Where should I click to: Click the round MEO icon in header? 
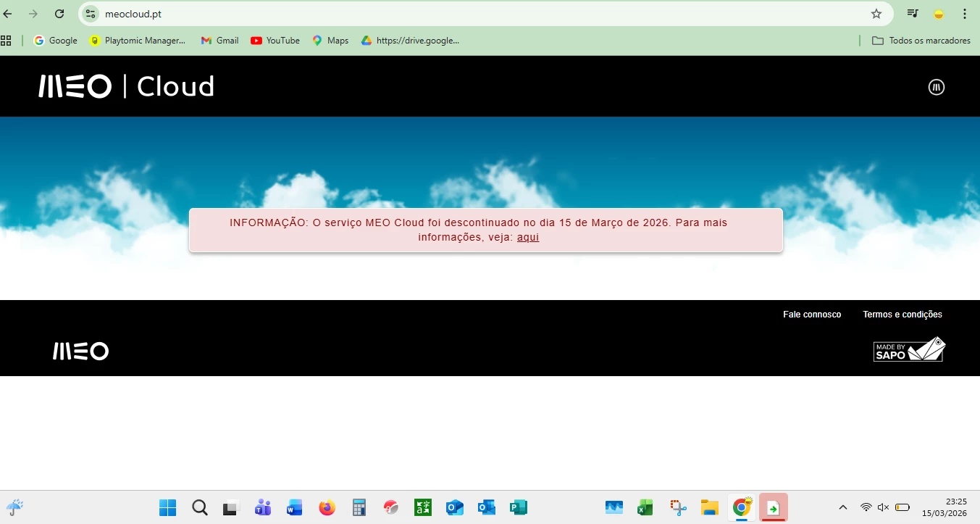tap(937, 87)
